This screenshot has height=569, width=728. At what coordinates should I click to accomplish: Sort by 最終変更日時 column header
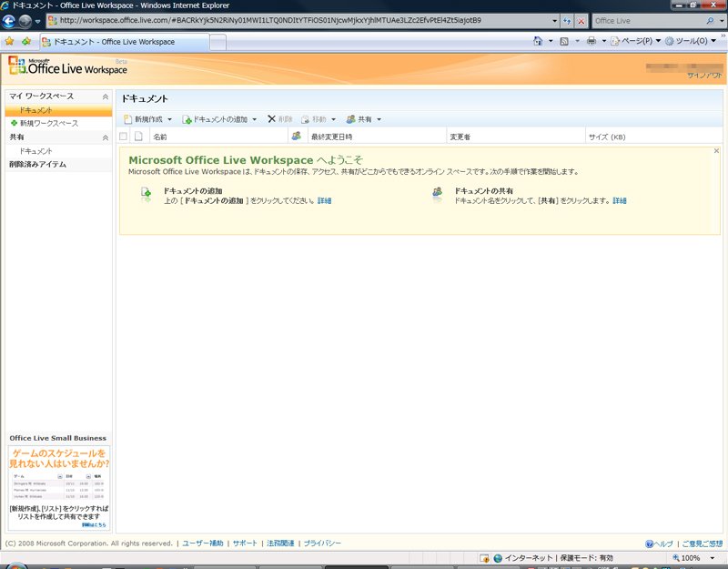click(331, 137)
